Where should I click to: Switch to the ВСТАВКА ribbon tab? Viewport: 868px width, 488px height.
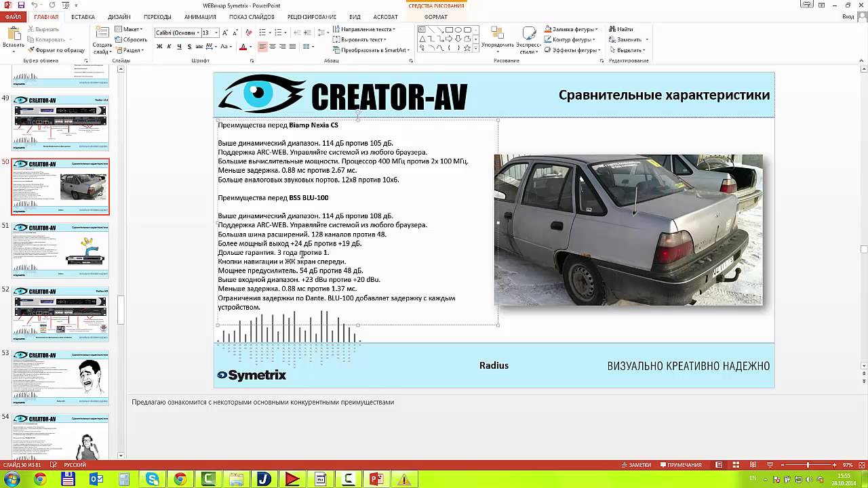pyautogui.click(x=83, y=17)
